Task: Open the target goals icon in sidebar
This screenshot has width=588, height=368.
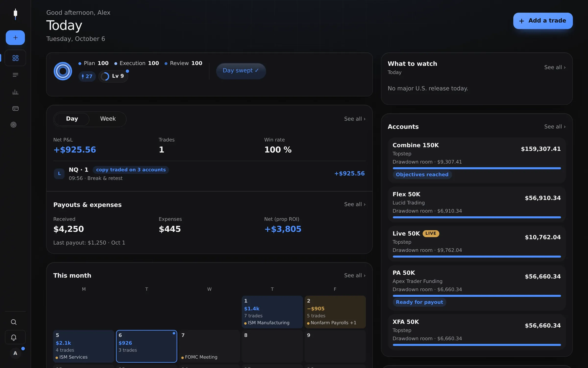Action: (13, 125)
